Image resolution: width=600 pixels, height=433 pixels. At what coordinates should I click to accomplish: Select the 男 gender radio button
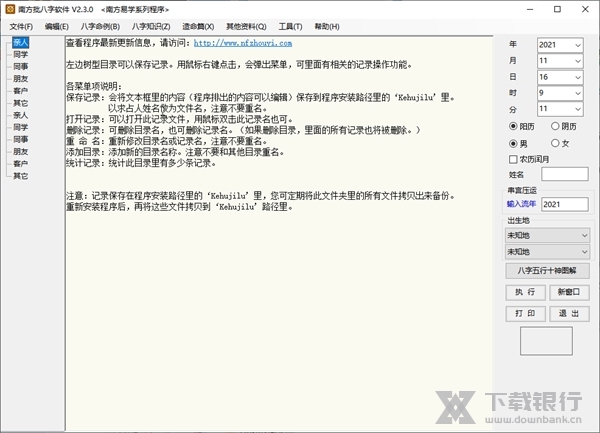point(513,143)
